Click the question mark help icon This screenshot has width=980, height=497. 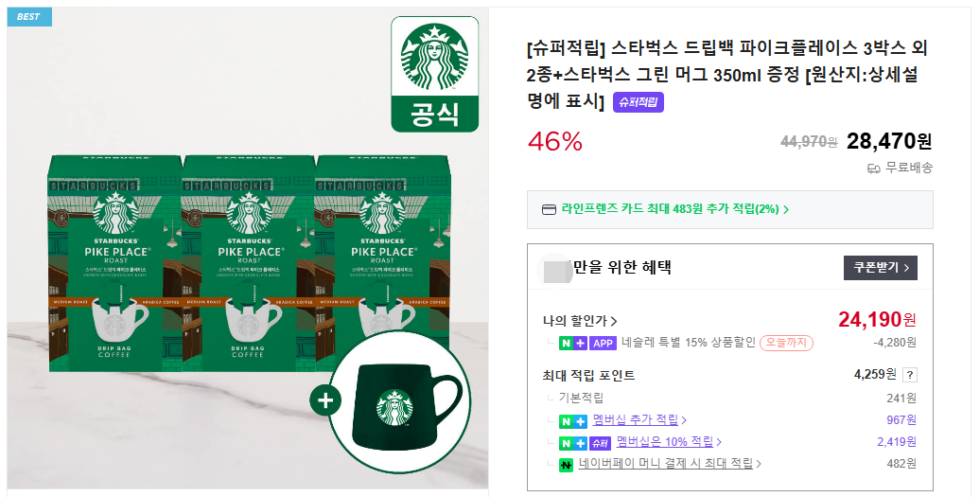(911, 375)
